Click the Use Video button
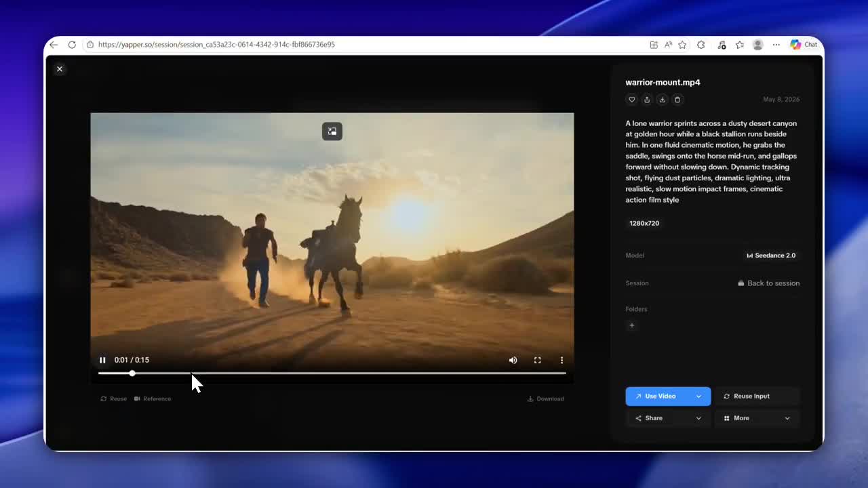Viewport: 868px width, 488px height. pos(660,396)
